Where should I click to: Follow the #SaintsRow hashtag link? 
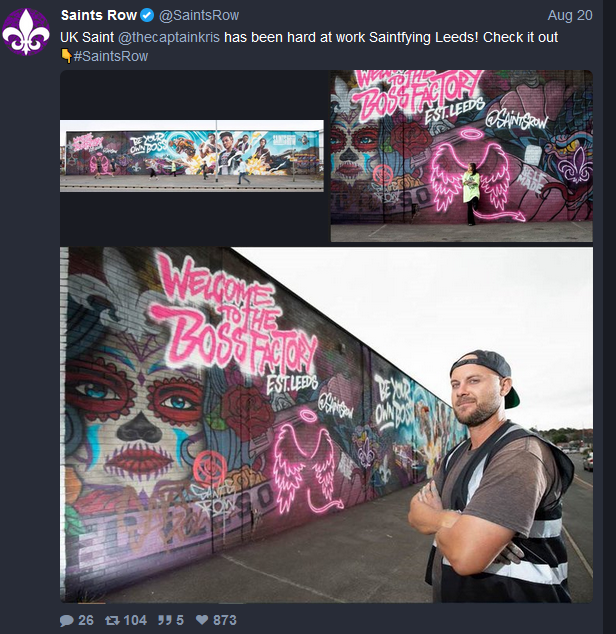pos(111,56)
